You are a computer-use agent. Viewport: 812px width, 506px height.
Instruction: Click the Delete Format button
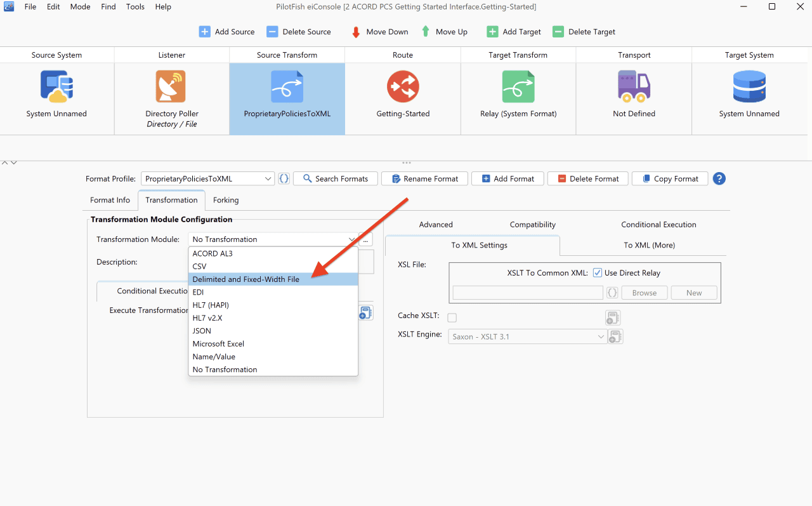[587, 179]
